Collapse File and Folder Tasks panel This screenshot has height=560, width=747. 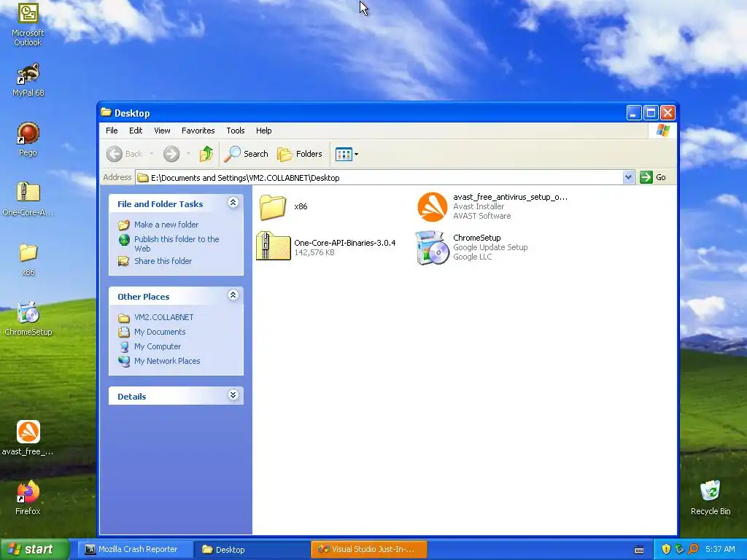233,203
